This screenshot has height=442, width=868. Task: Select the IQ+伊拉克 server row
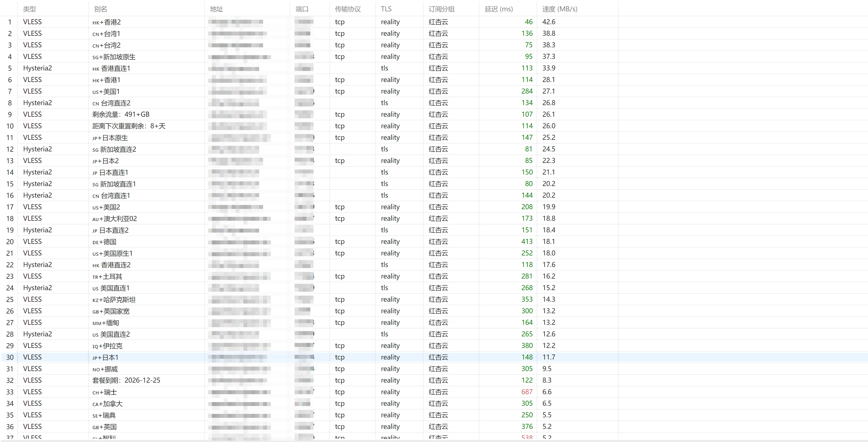point(434,346)
